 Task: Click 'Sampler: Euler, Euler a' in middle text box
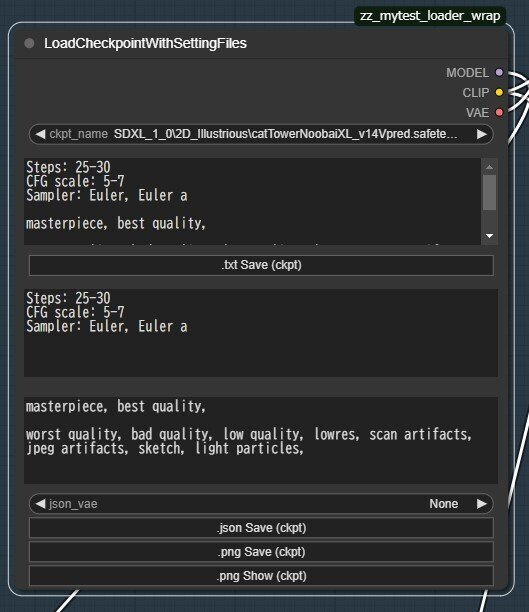coord(107,326)
